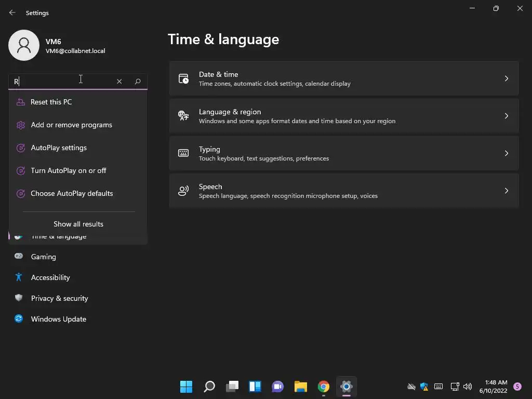
Task: Click the icon beside Turn AutoPlay on or off
Action: click(21, 170)
